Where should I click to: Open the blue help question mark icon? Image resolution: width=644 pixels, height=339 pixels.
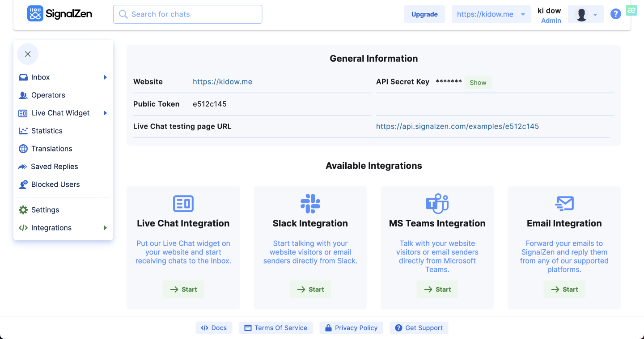pos(616,14)
